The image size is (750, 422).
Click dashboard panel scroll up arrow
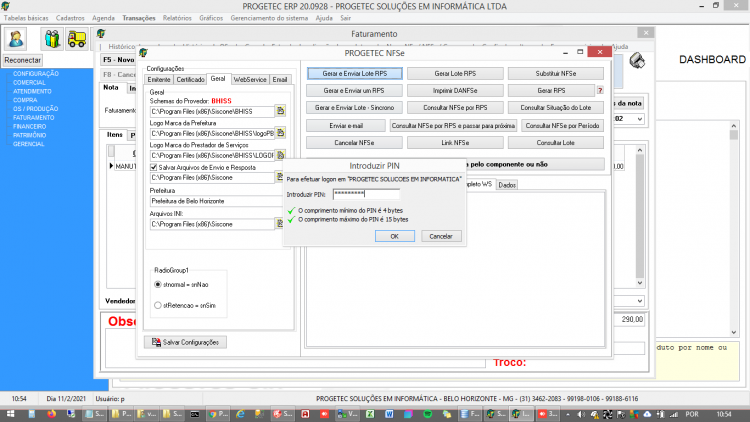coord(734,126)
